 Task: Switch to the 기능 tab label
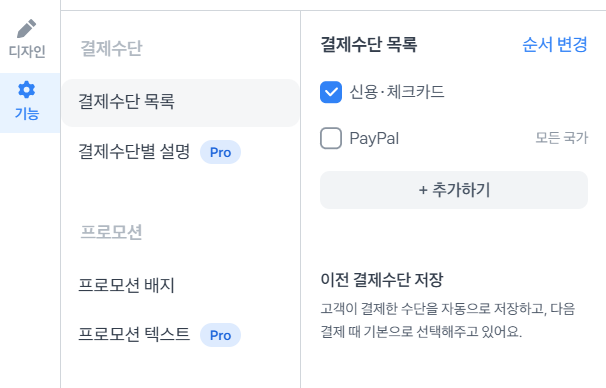27,114
